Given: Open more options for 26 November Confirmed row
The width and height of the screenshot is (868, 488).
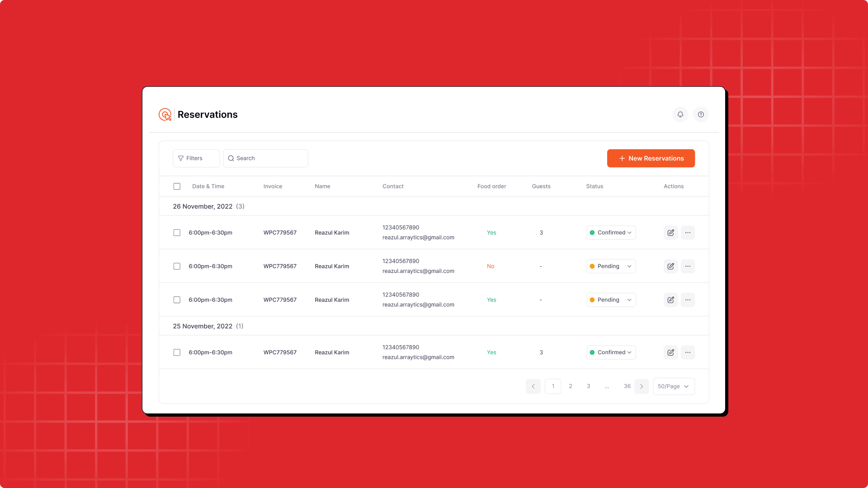Looking at the screenshot, I should (688, 233).
